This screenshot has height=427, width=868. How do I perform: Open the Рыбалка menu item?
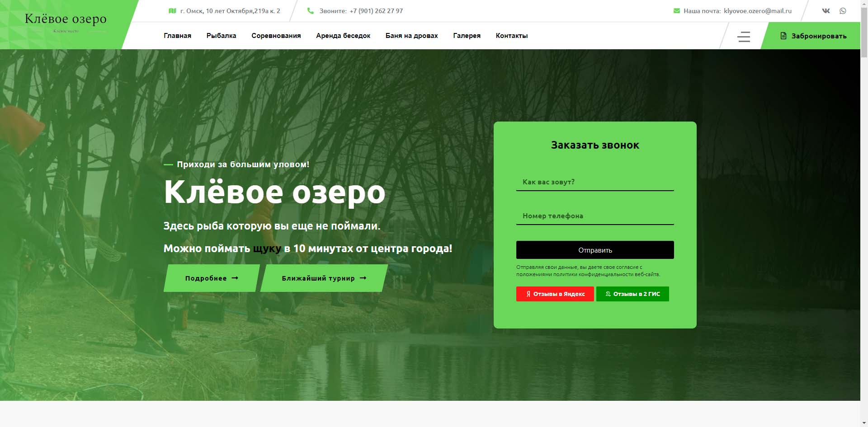pyautogui.click(x=221, y=35)
